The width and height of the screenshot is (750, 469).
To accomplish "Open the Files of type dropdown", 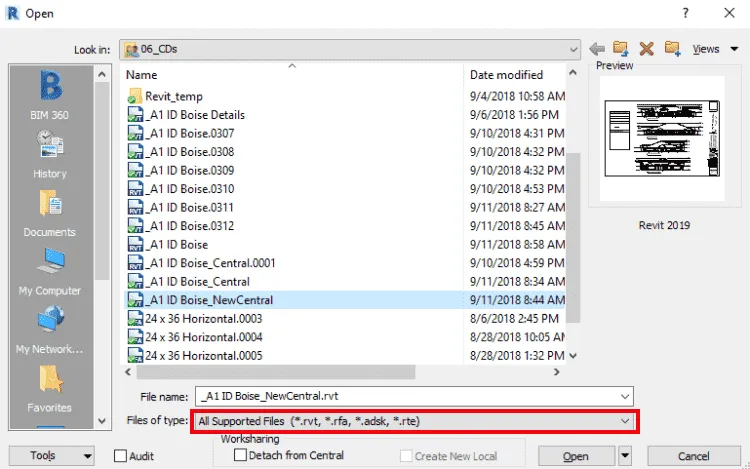I will point(414,421).
